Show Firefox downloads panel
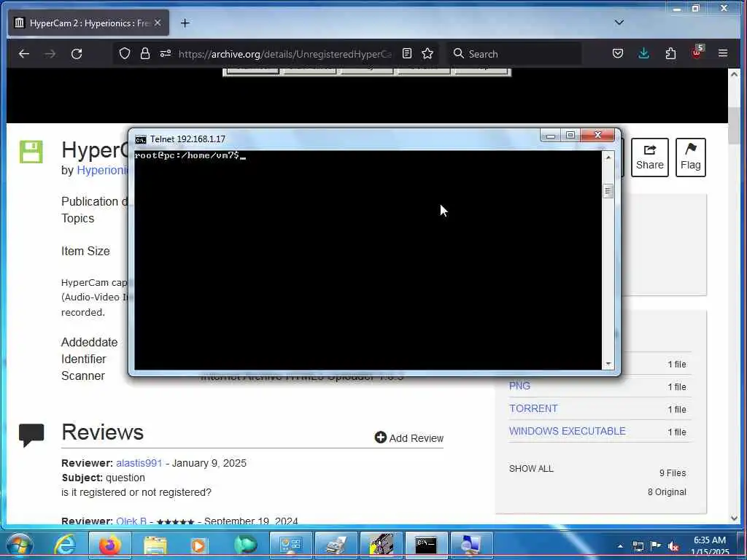Viewport: 747px width, 560px height. (x=643, y=53)
